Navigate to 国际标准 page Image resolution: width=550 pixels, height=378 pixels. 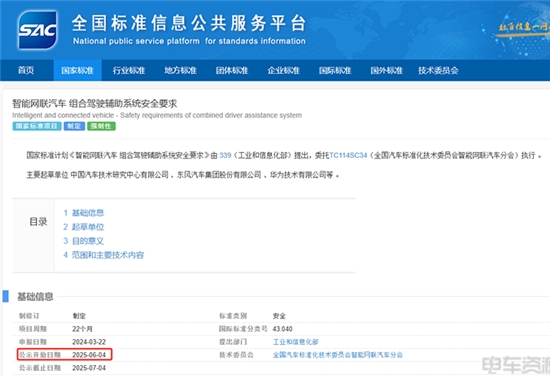[335, 70]
